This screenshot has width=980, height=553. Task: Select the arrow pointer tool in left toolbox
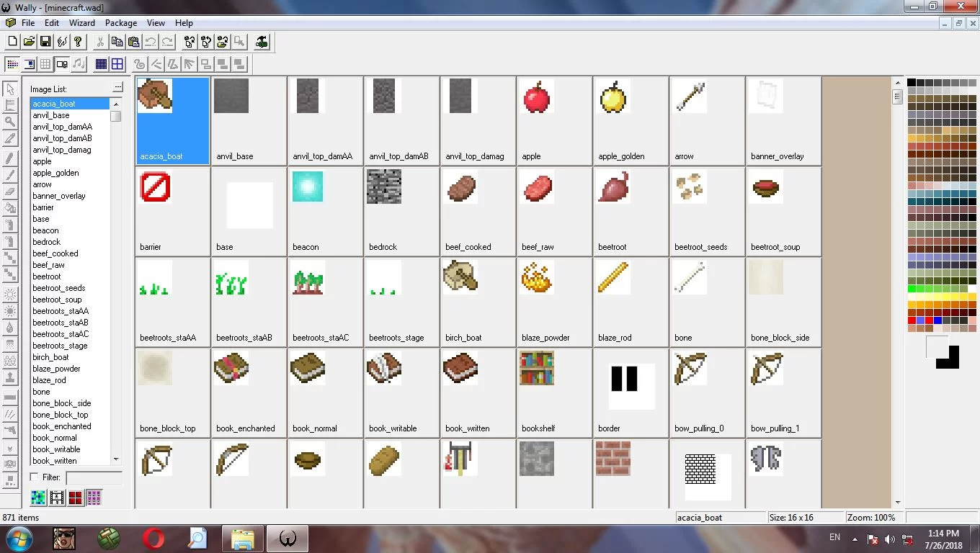(10, 89)
